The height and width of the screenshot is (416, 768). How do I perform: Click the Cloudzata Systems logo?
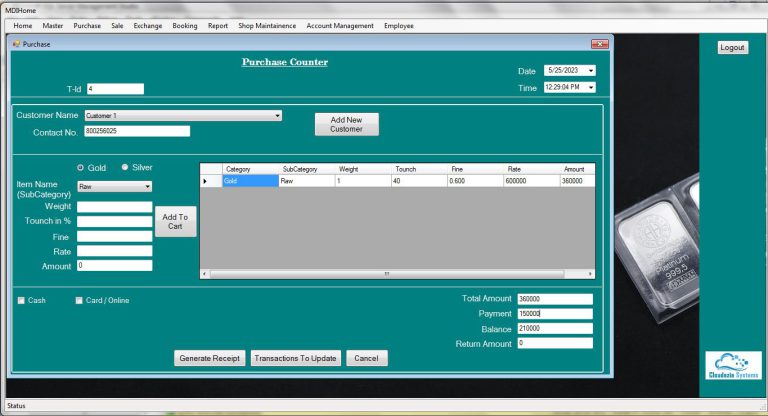(x=733, y=365)
